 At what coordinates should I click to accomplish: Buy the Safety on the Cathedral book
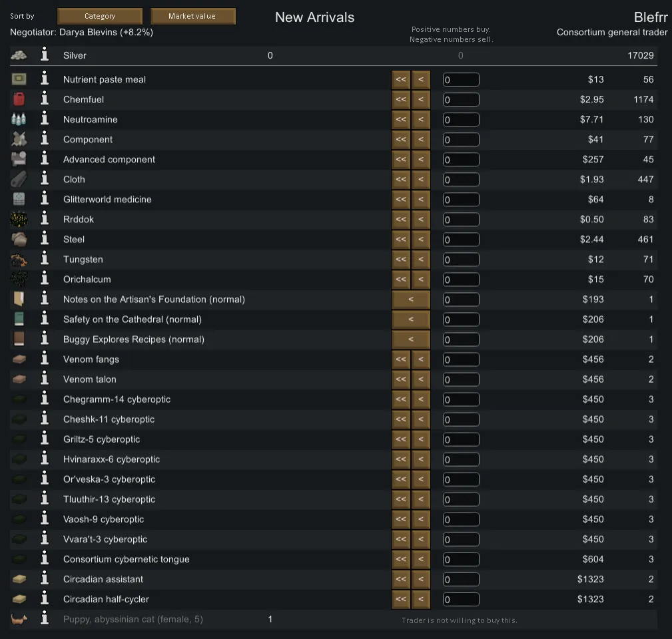410,319
